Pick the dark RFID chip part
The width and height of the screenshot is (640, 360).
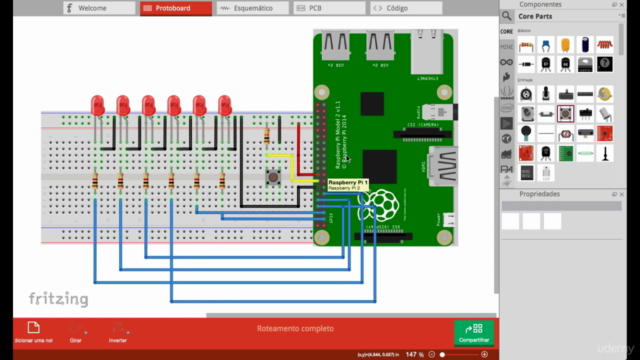(x=526, y=173)
